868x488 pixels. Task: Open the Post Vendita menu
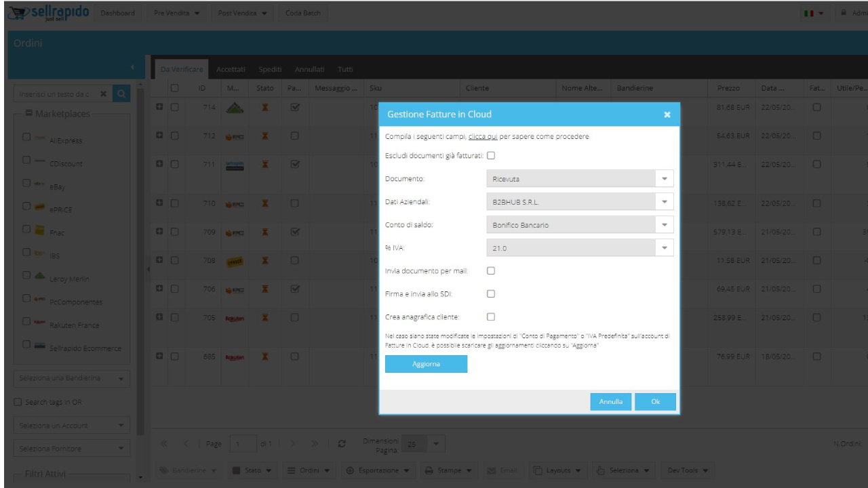(241, 14)
